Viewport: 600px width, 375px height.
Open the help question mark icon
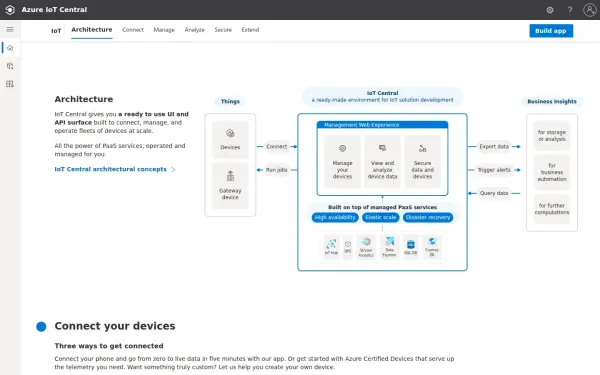click(x=570, y=10)
